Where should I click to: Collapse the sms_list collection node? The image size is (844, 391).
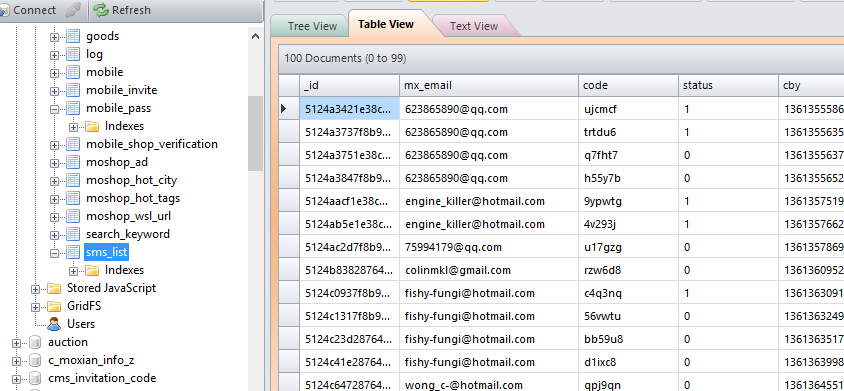pos(54,253)
